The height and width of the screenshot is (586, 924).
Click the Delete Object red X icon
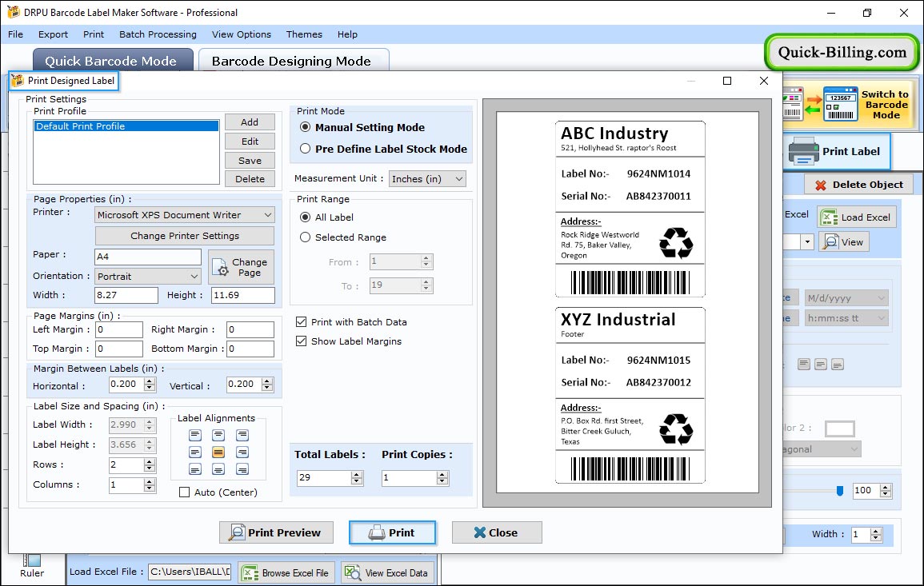pos(820,185)
